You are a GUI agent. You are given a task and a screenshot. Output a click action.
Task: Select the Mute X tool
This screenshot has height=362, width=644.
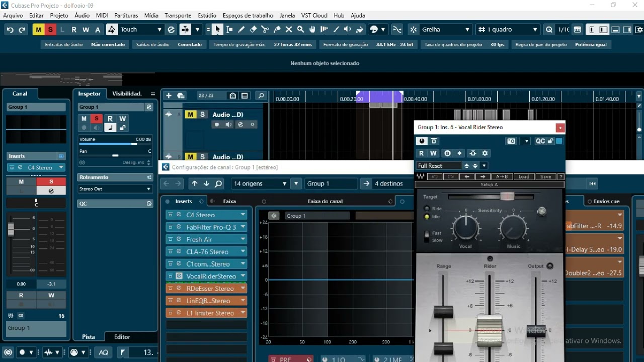pyautogui.click(x=289, y=30)
